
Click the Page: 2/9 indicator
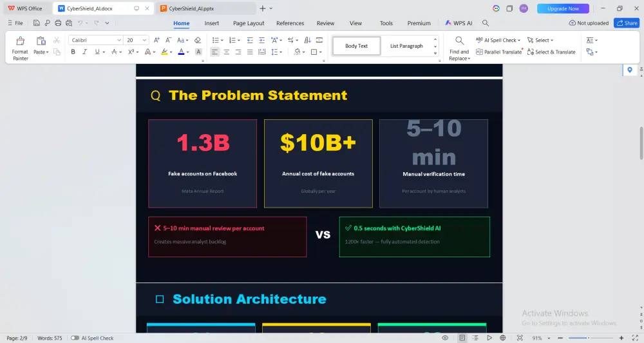pyautogui.click(x=17, y=338)
